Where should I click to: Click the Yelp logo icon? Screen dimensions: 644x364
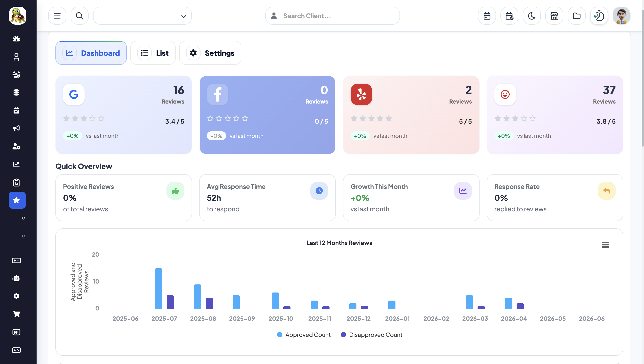click(361, 94)
